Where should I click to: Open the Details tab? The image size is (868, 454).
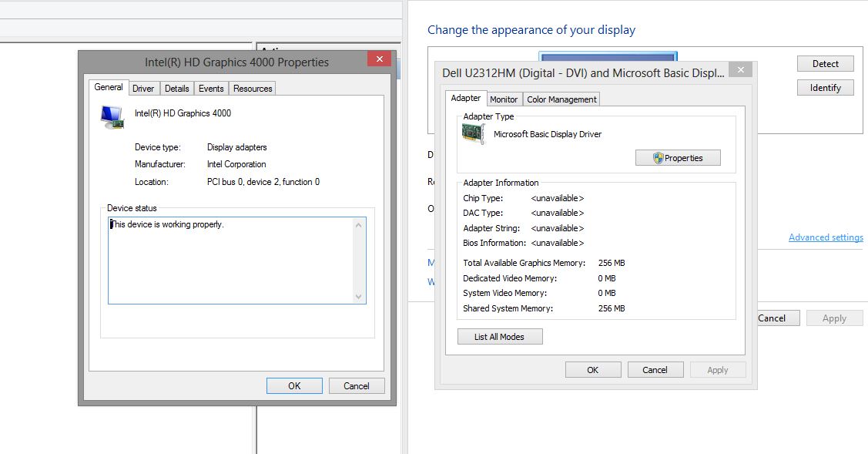click(176, 89)
